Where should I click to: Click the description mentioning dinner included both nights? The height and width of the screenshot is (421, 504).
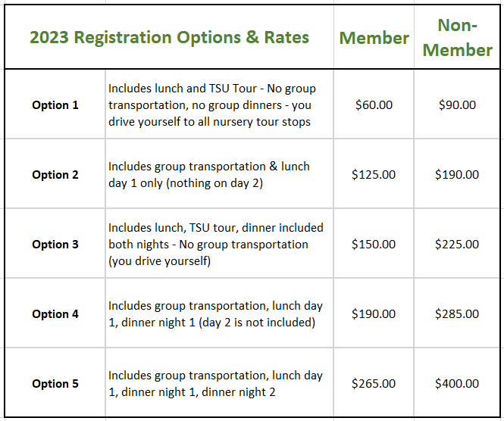[216, 245]
